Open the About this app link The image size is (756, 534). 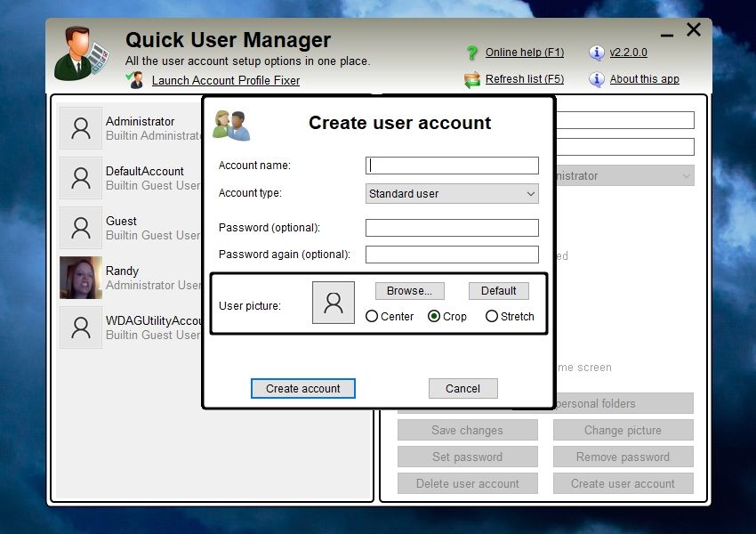pyautogui.click(x=645, y=78)
